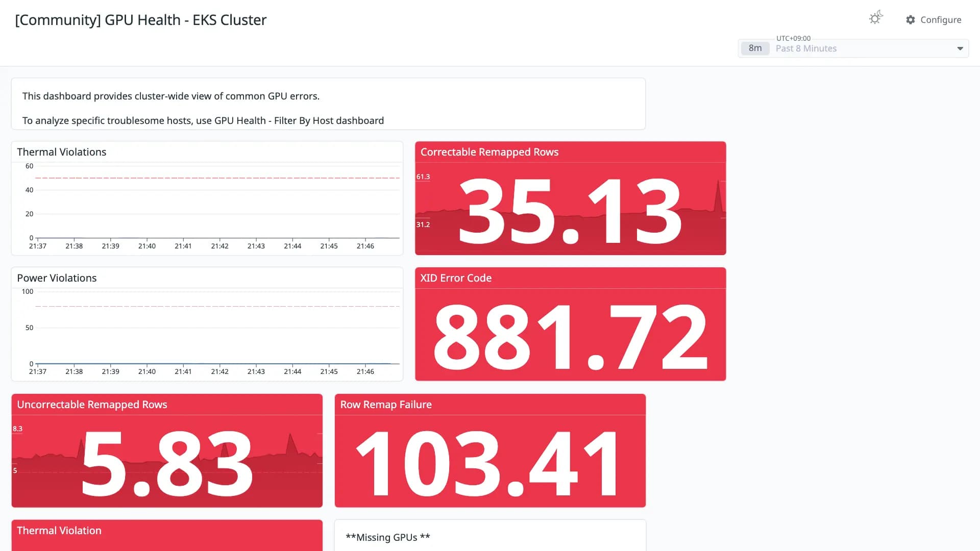Open the Thermal Violations graph title
The image size is (980, 551).
[62, 152]
